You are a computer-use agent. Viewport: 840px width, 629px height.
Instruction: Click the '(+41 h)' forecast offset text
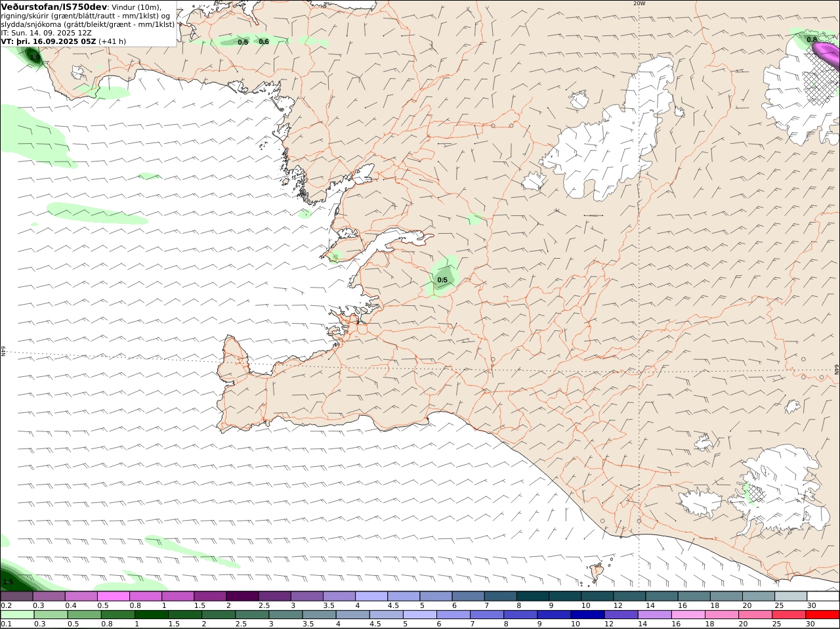point(113,41)
